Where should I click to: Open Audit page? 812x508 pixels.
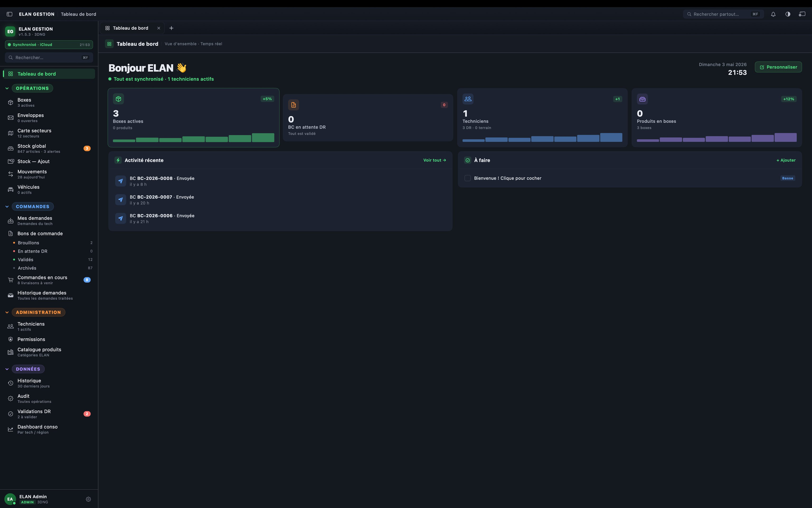49,398
